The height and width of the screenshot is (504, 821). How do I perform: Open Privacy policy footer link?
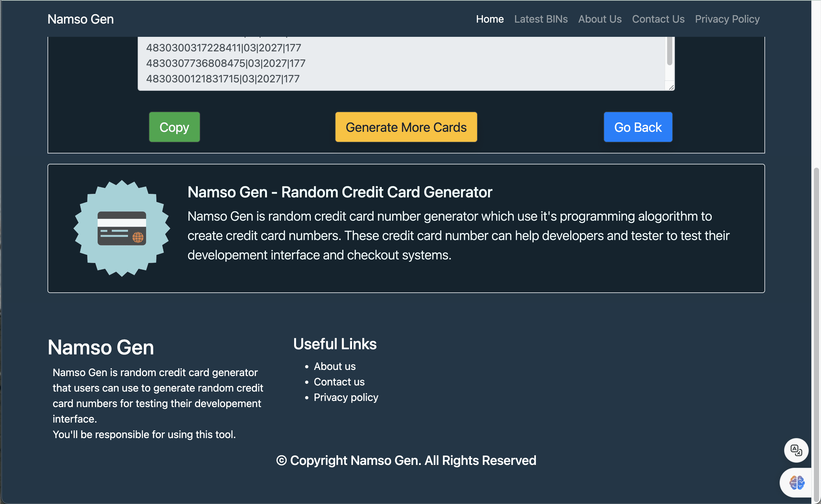pyautogui.click(x=346, y=397)
